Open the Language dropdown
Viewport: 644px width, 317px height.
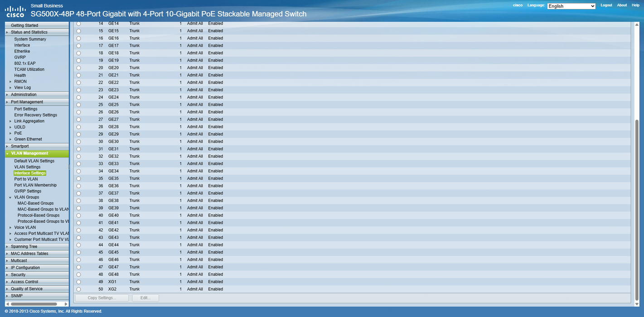point(571,6)
